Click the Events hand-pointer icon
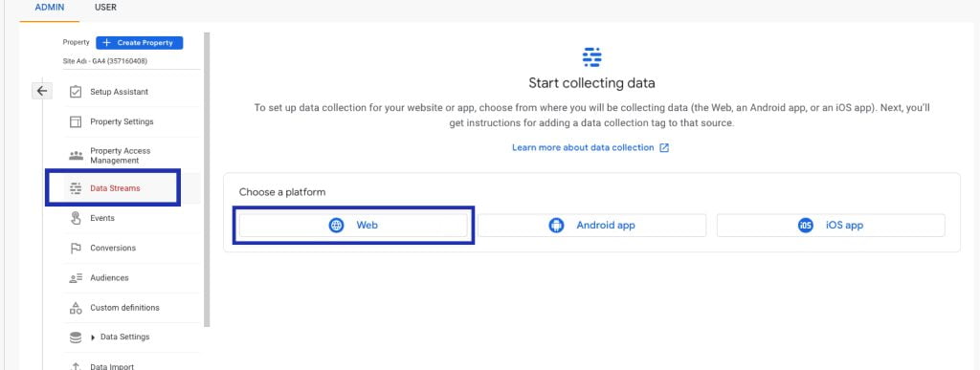 pos(76,218)
